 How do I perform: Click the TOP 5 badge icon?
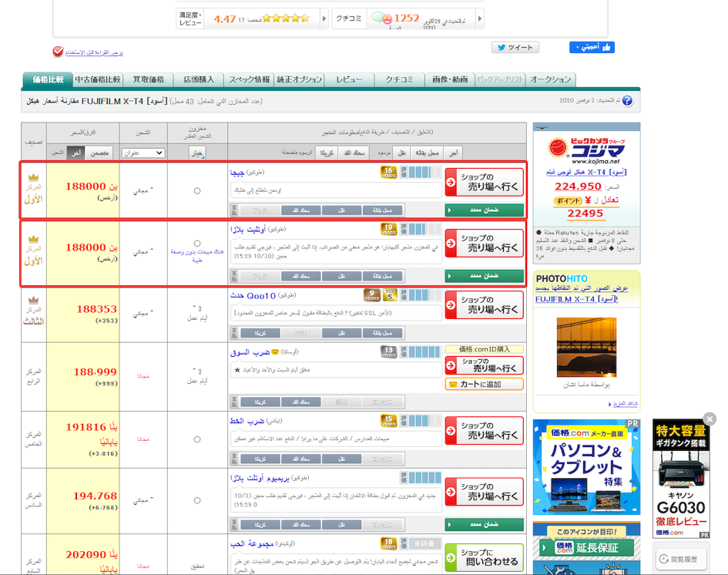tap(390, 295)
